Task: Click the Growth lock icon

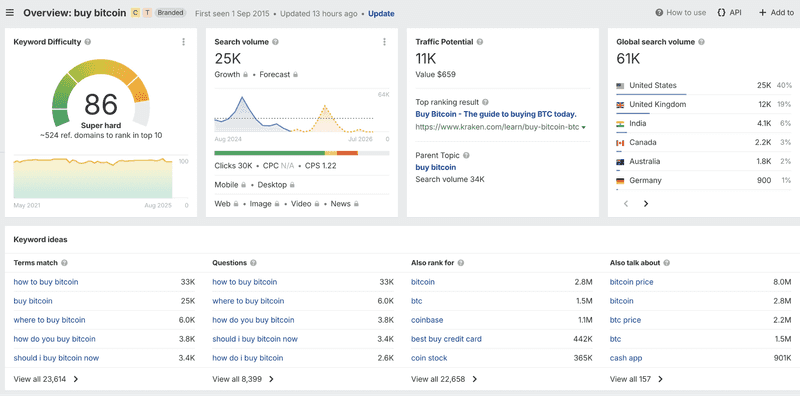Action: (x=245, y=75)
